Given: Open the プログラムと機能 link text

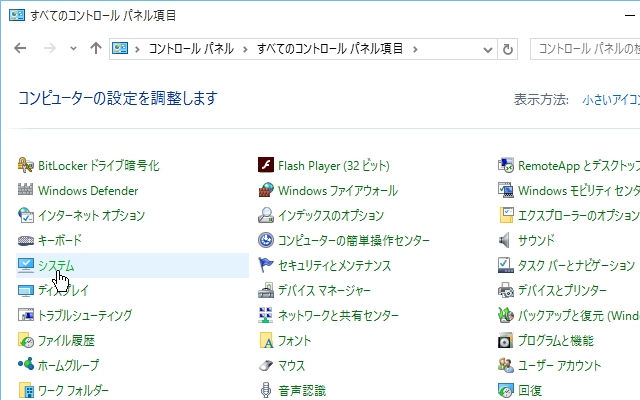Looking at the screenshot, I should click(x=556, y=340).
